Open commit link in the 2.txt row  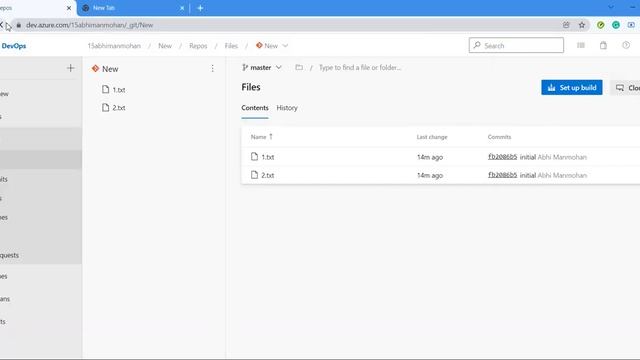point(502,175)
